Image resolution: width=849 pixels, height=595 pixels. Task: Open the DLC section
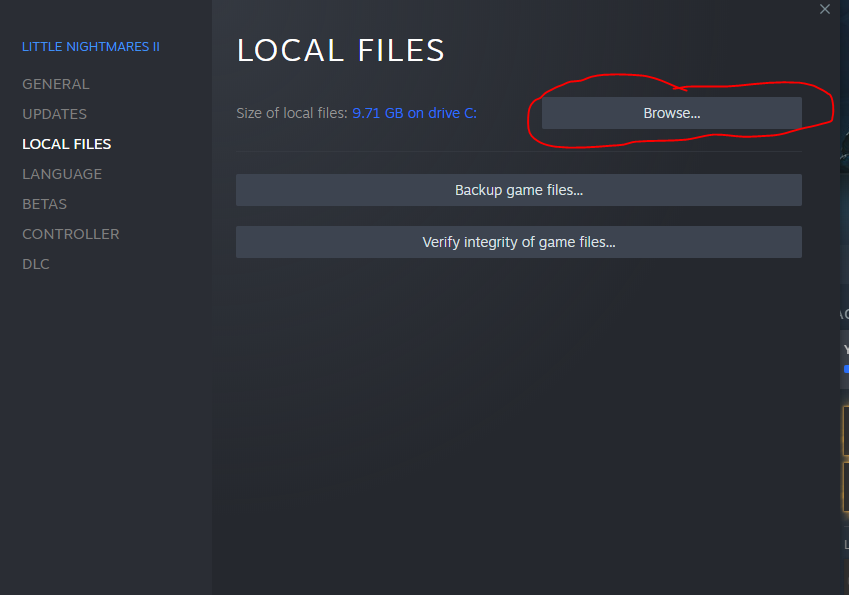point(36,264)
